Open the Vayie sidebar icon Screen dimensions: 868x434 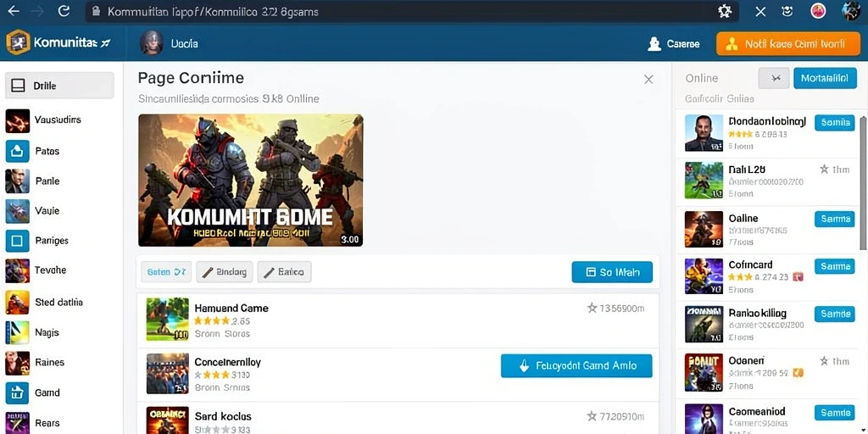pyautogui.click(x=17, y=211)
